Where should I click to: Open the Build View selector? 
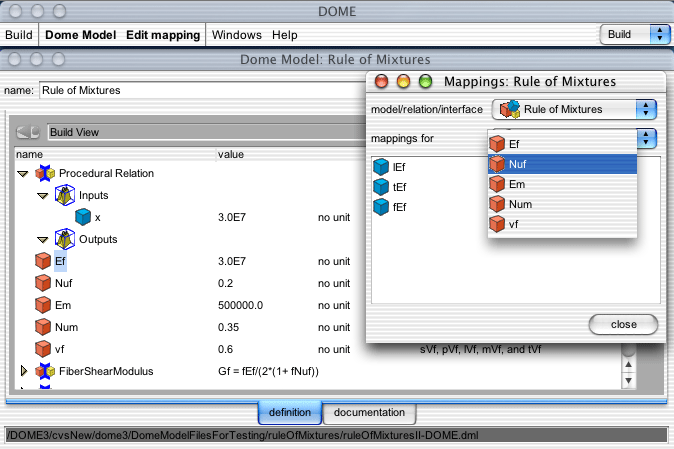pos(206,132)
